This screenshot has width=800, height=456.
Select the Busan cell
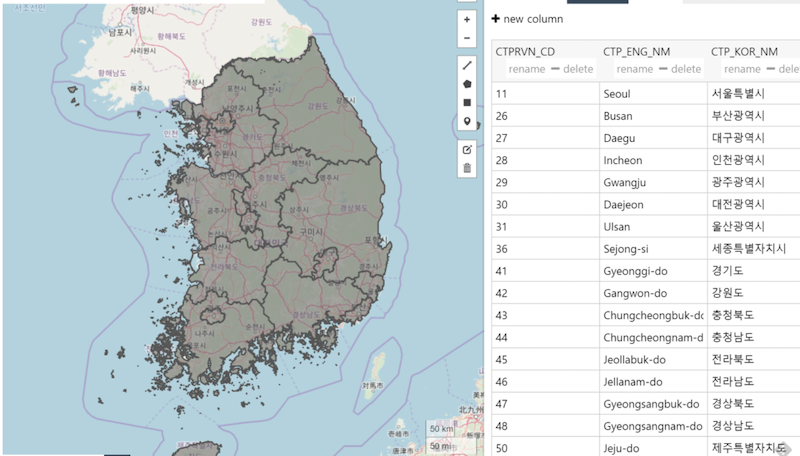pos(653,116)
